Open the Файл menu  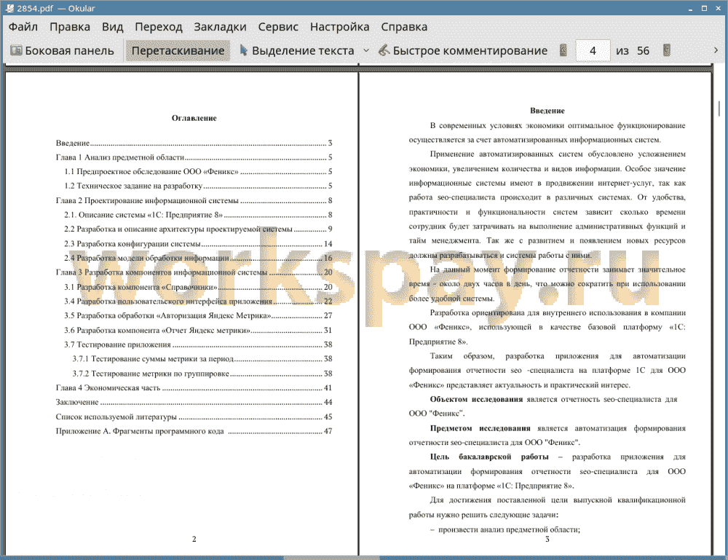coord(23,27)
